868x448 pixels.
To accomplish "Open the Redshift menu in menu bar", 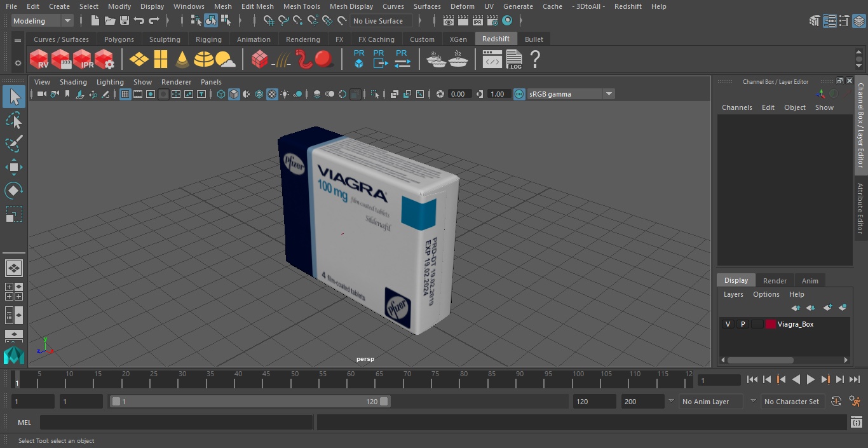I will (628, 6).
